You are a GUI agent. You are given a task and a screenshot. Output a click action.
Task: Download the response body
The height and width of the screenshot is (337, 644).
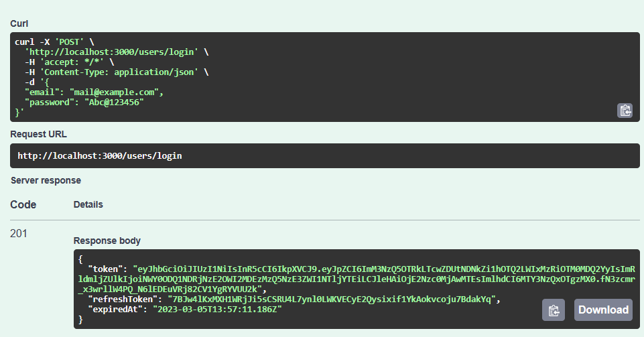pos(603,310)
